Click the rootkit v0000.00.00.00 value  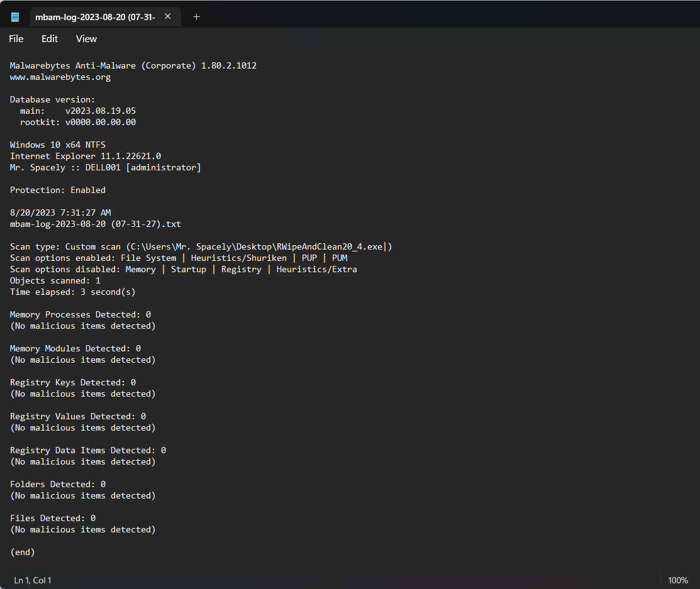coord(101,122)
